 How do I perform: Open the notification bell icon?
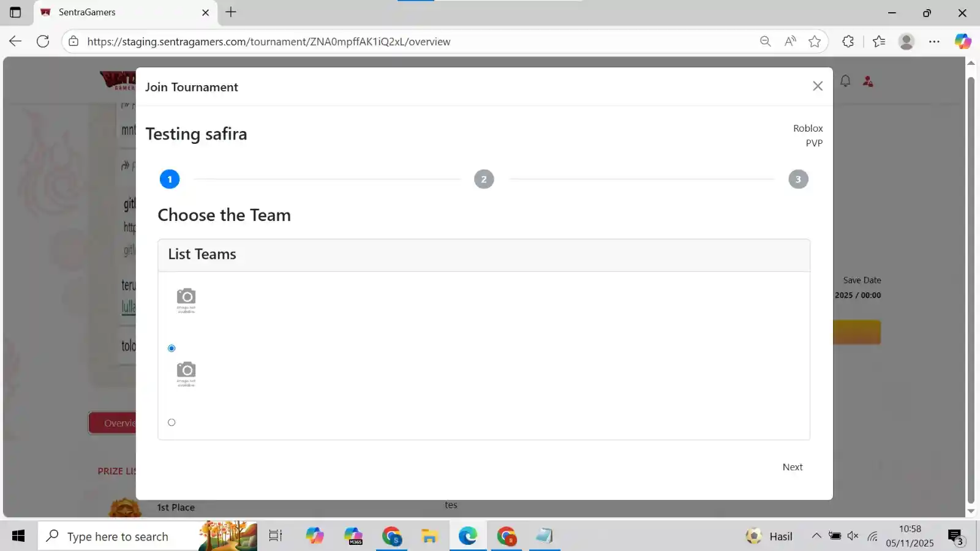tap(845, 81)
